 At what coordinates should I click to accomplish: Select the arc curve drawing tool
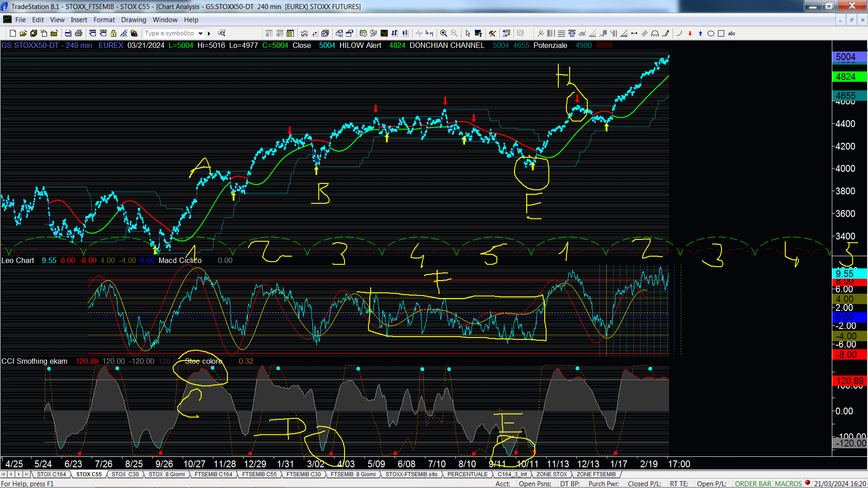click(x=679, y=33)
